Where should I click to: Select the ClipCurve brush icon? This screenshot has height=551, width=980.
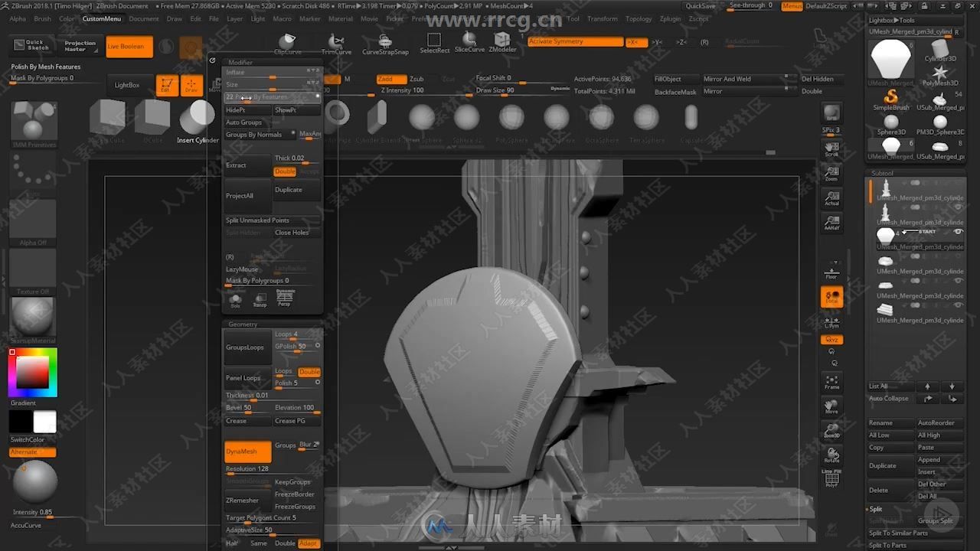coord(288,44)
